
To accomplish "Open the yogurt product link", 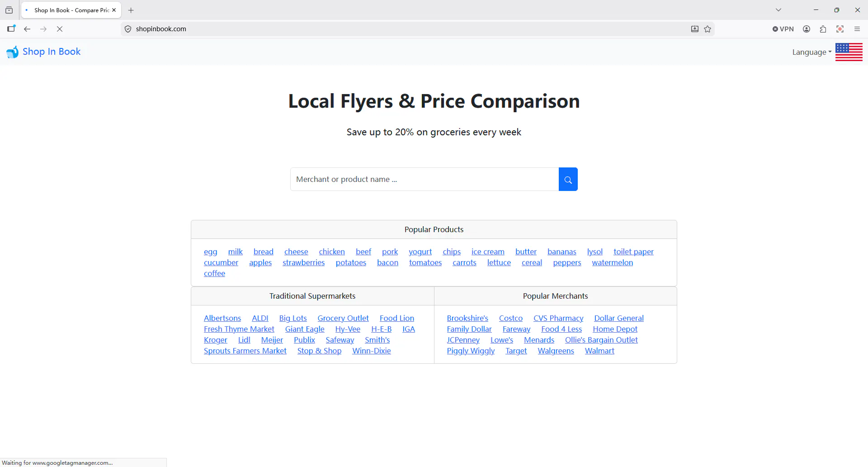I will coord(420,252).
